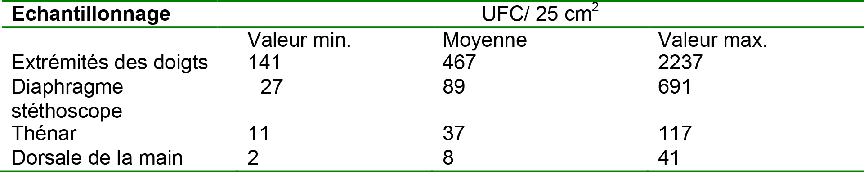Click Thénar maximum value 117
Screen dimensions: 868x180
(x=675, y=134)
